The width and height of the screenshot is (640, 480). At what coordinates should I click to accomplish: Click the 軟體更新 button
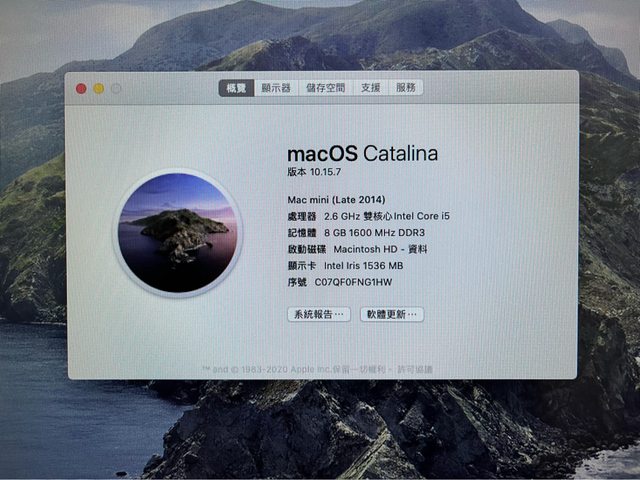[392, 314]
